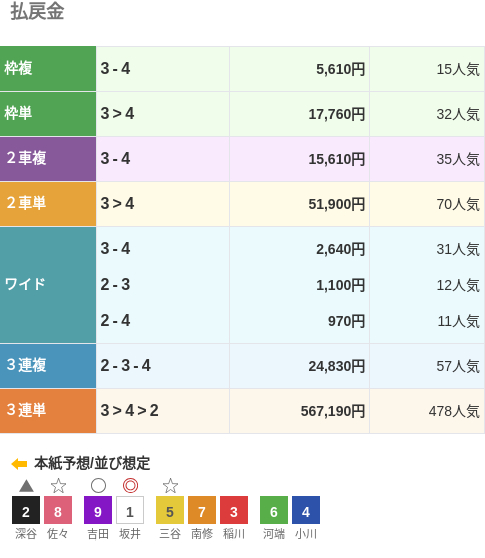
Task: Click the blue number 4 badge
Action: click(x=306, y=510)
